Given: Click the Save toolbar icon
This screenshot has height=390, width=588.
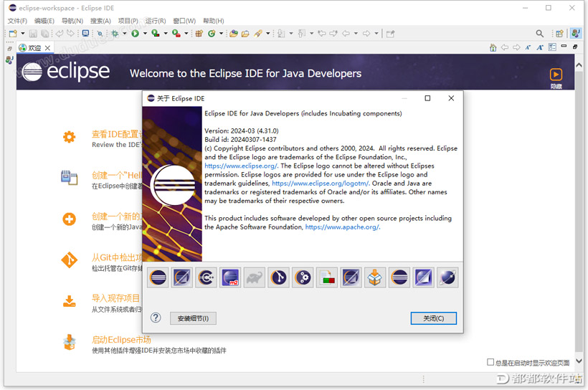Looking at the screenshot, I should click(x=34, y=34).
